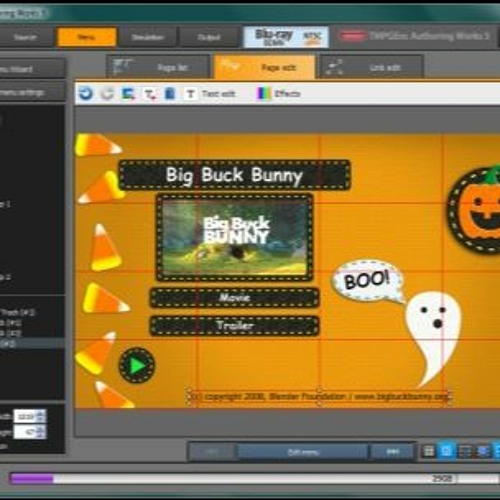The width and height of the screenshot is (500, 500).
Task: Open the Text edit tool
Action: 210,94
